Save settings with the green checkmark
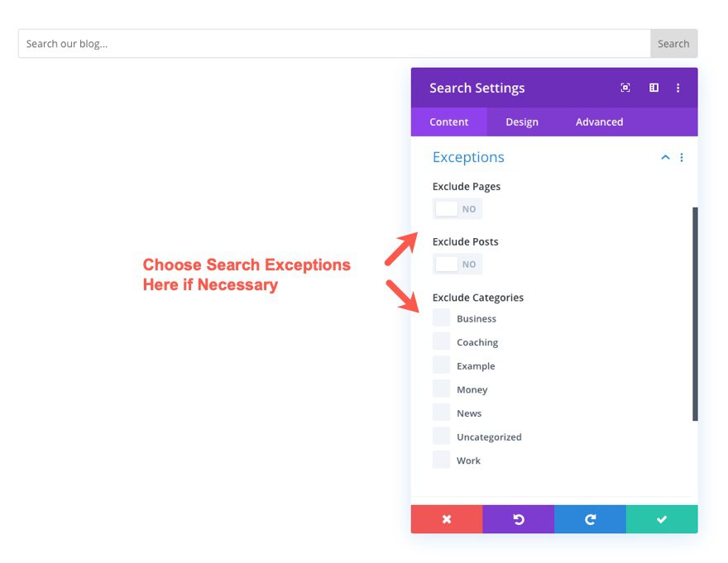Viewport: 728px width, 563px height. click(662, 519)
